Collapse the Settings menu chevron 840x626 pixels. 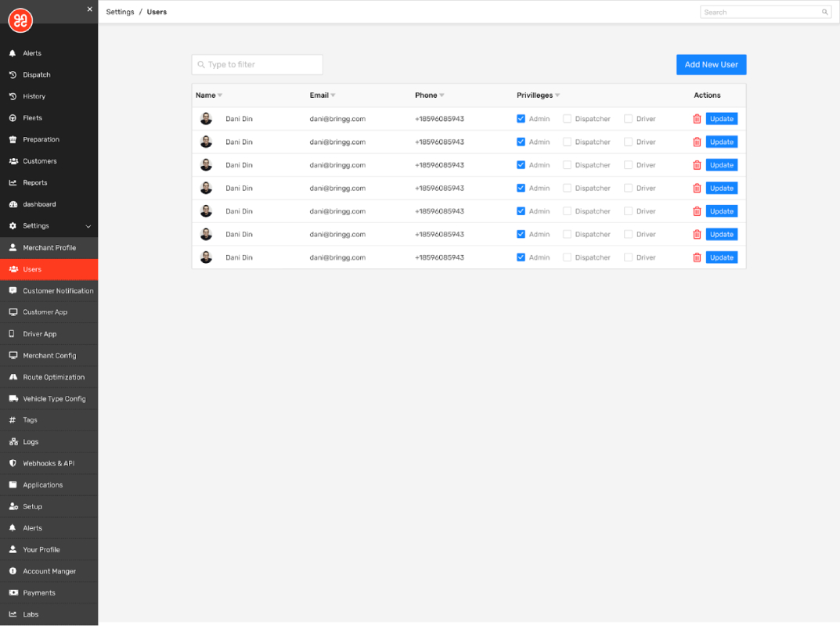[88, 226]
